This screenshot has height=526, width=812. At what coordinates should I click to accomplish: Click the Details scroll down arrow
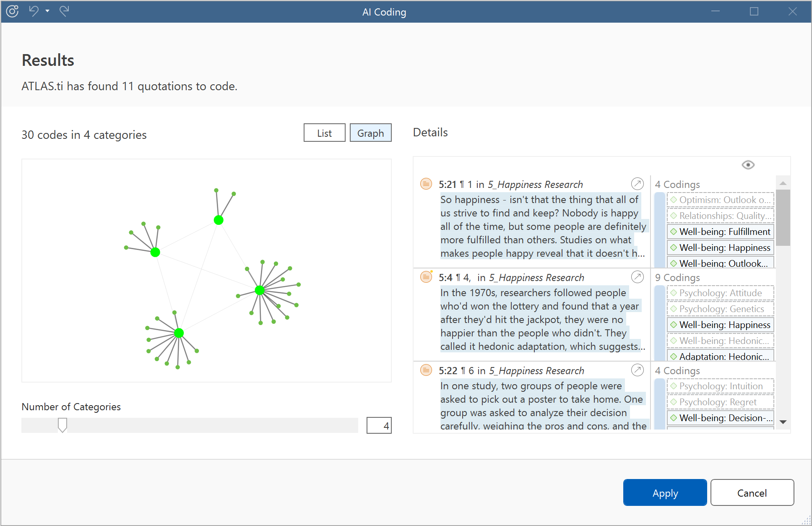click(783, 422)
